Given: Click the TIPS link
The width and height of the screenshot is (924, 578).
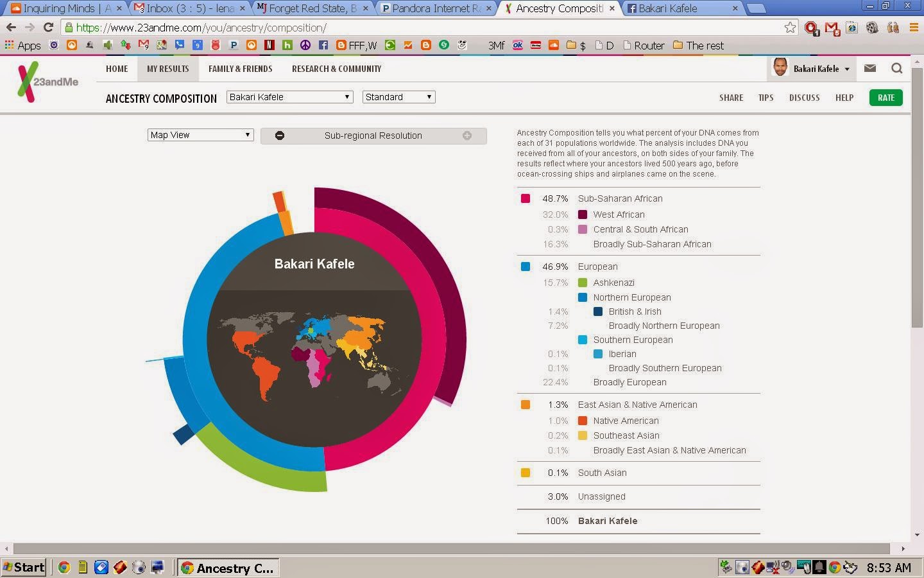Looking at the screenshot, I should (x=766, y=98).
